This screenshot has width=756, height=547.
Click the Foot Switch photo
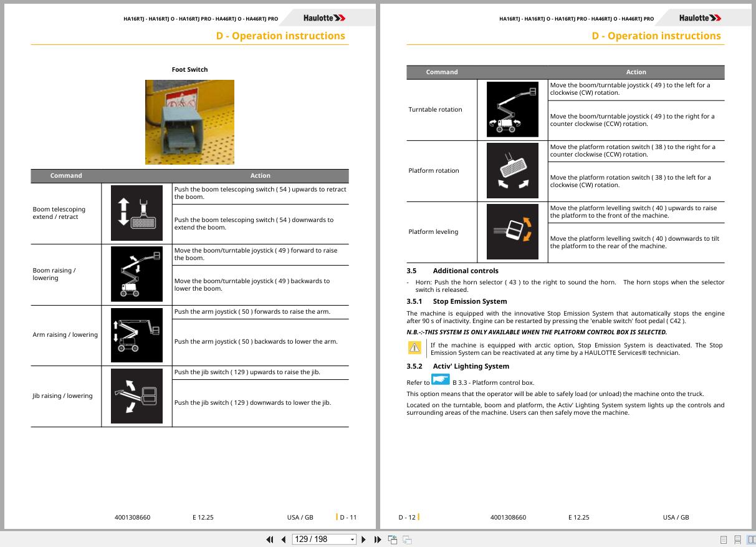coord(189,122)
